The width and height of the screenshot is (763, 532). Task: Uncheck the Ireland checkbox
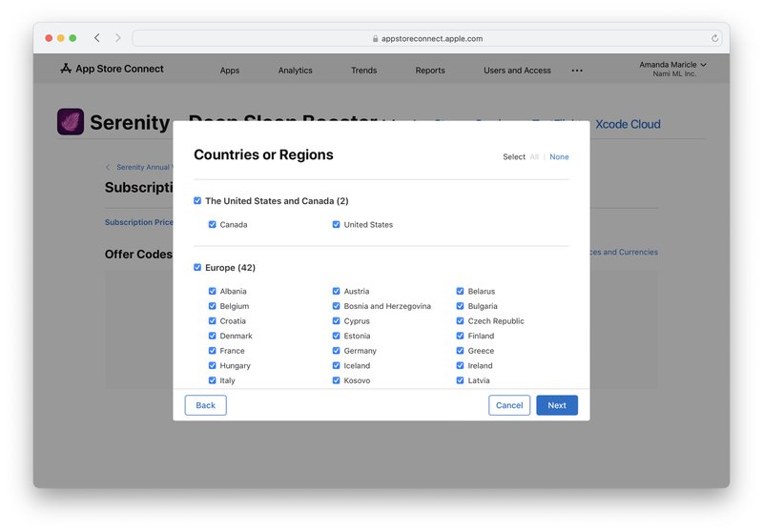coord(460,365)
